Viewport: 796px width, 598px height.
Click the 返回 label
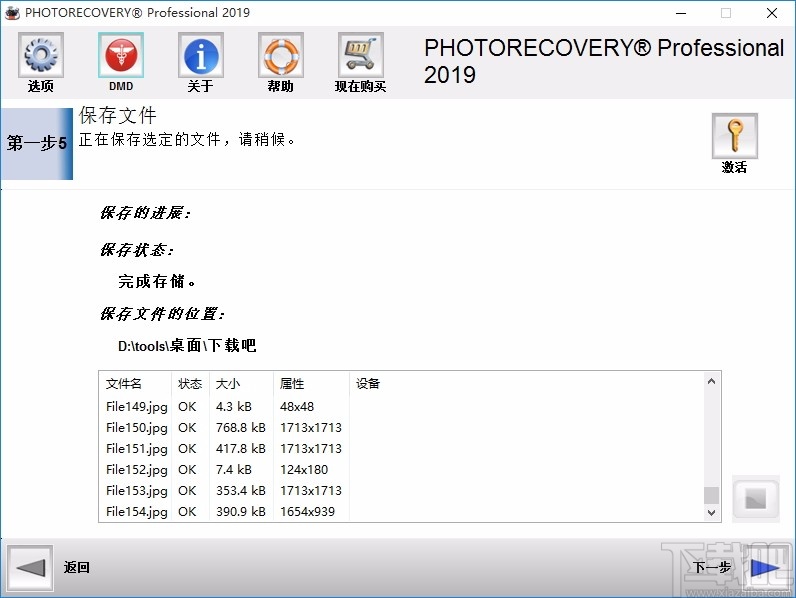point(77,567)
